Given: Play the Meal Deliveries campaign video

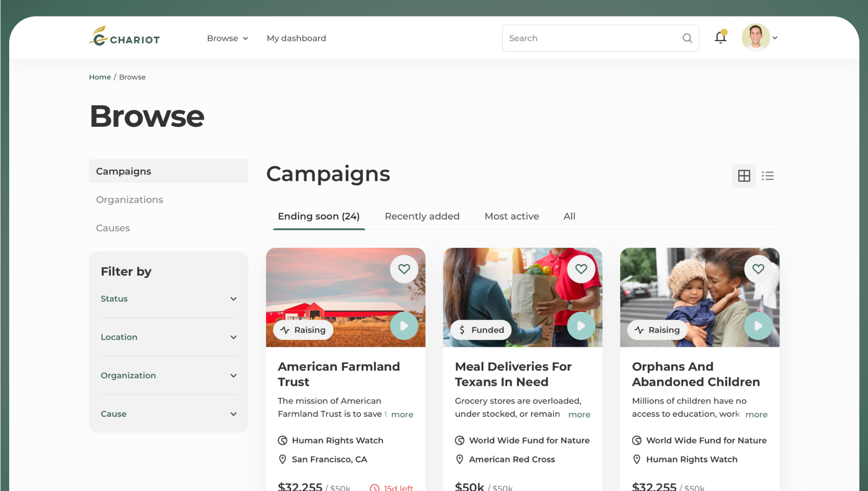Looking at the screenshot, I should [x=581, y=326].
